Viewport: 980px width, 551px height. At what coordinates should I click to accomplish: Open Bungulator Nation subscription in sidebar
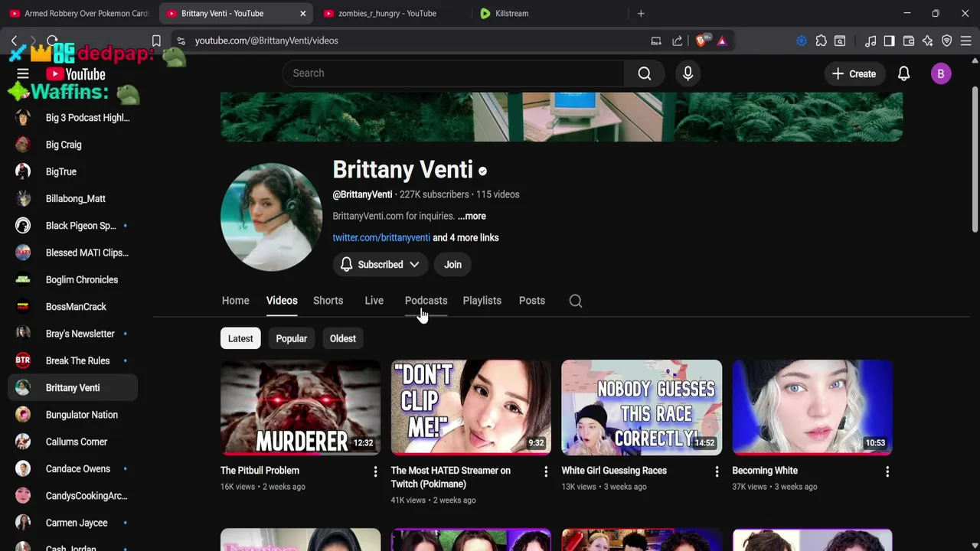(73, 415)
